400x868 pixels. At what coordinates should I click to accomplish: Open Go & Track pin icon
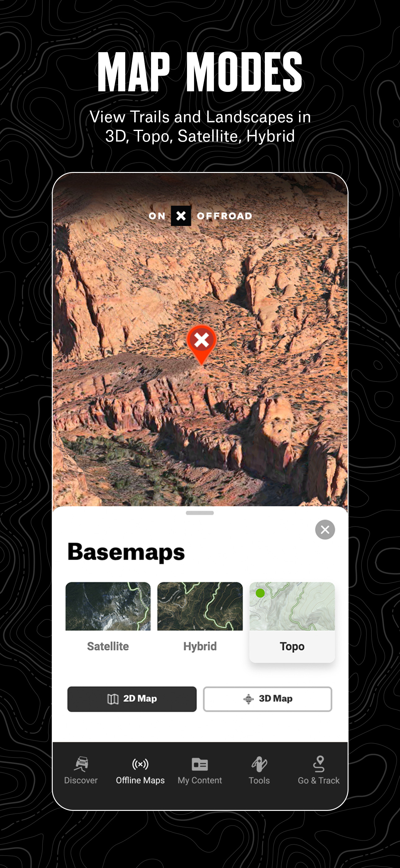point(318,764)
